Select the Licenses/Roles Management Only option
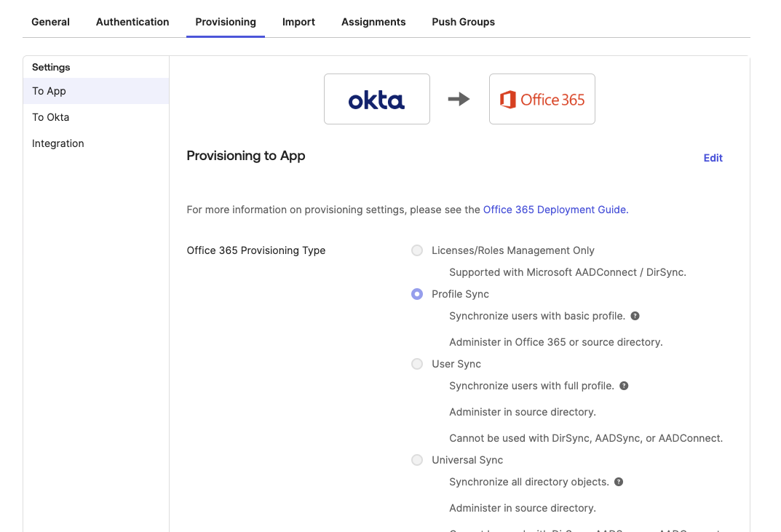 [416, 250]
